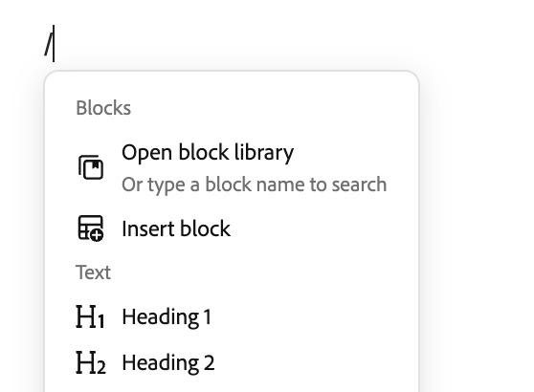Click bookmark symbol inside block library icon

click(97, 165)
